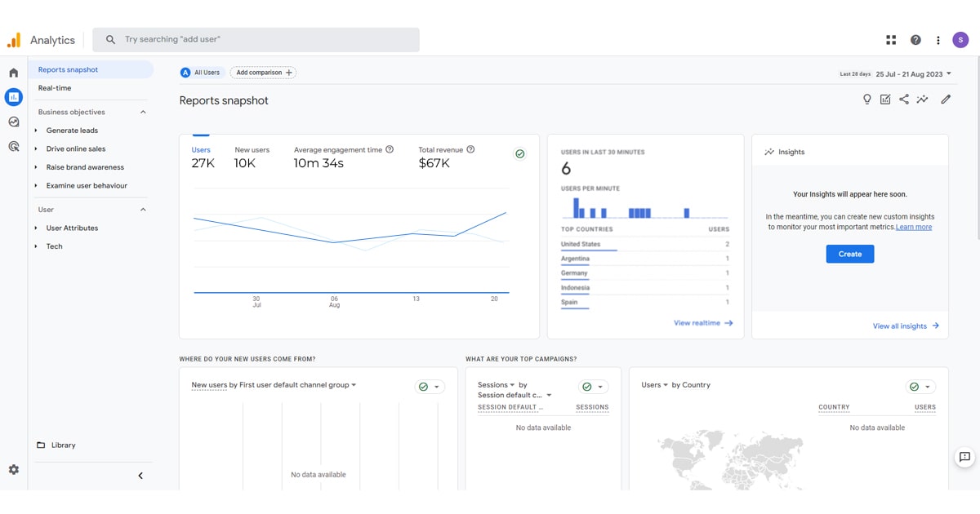Click the pencil Customize report icon
This screenshot has height=514, width=980.
[946, 100]
